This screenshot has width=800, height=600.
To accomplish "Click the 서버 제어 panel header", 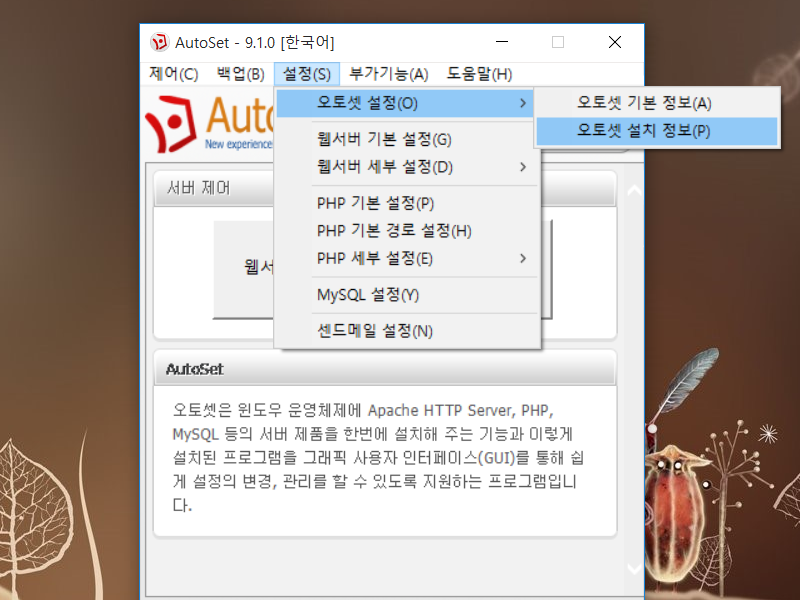I will coord(214,189).
